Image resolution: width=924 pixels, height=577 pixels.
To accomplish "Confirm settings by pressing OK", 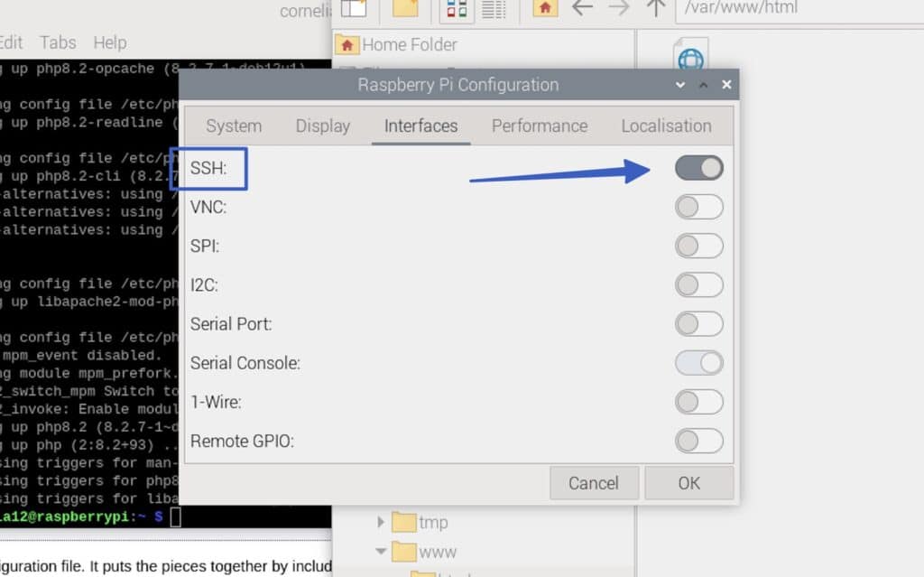I will (689, 482).
